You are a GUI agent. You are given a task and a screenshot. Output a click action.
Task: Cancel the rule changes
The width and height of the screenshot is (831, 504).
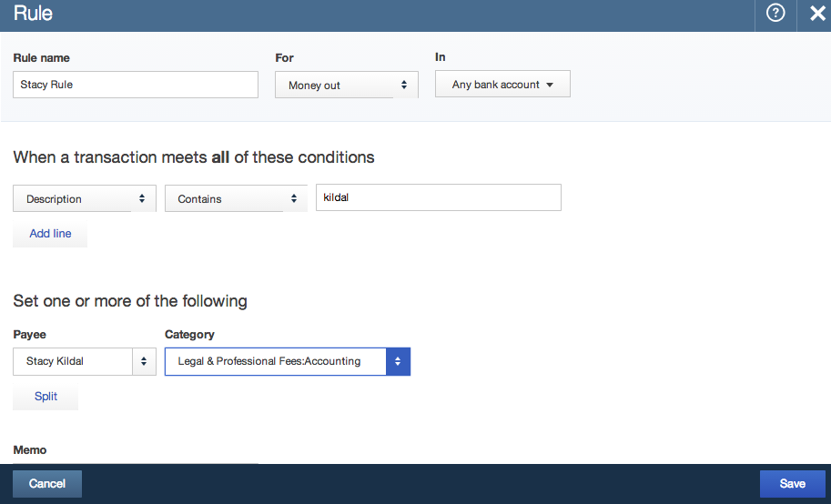47,483
